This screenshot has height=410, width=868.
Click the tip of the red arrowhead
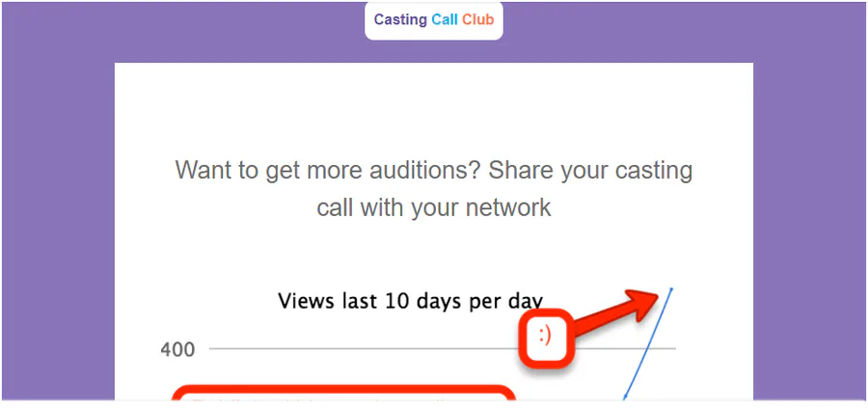click(658, 293)
